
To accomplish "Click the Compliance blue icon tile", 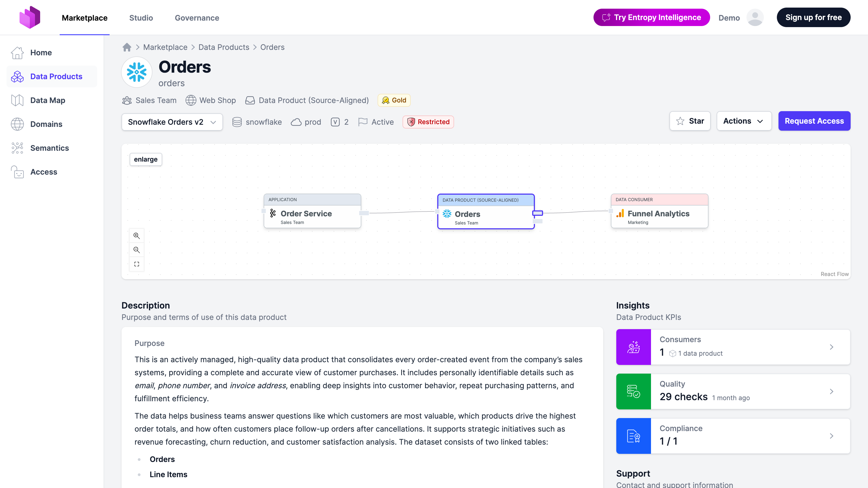I will tap(633, 436).
